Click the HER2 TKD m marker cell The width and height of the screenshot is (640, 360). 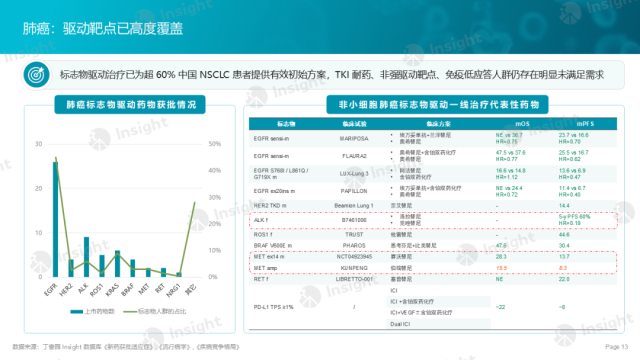point(270,206)
